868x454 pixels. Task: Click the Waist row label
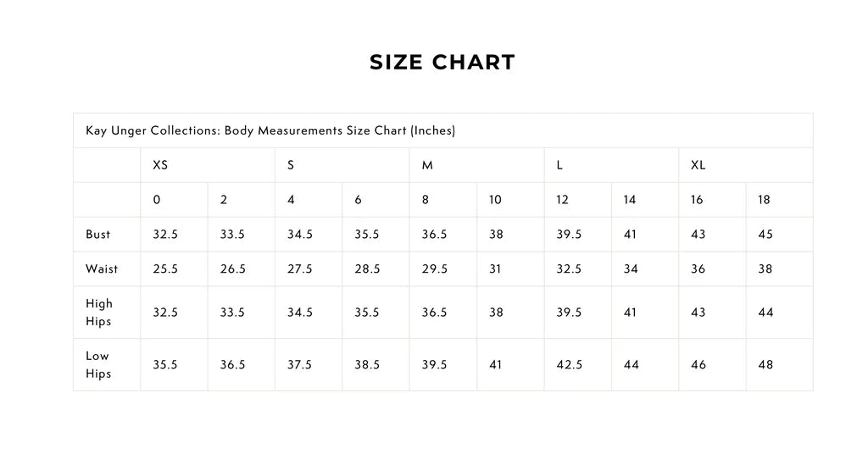(x=102, y=269)
